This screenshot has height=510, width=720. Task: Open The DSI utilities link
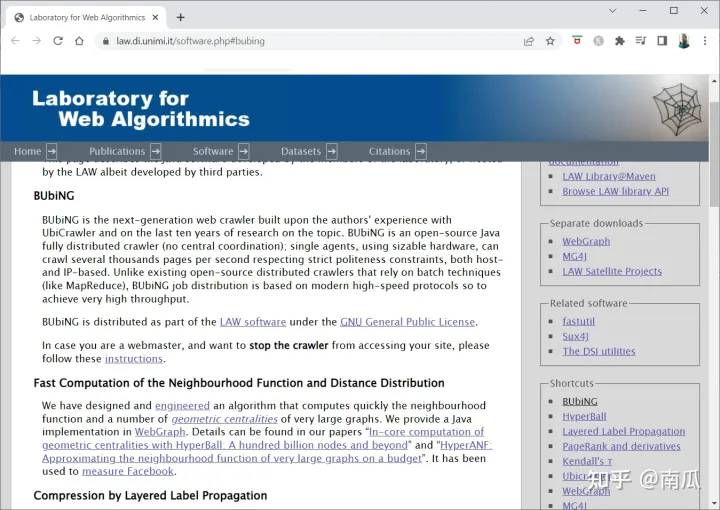point(599,351)
